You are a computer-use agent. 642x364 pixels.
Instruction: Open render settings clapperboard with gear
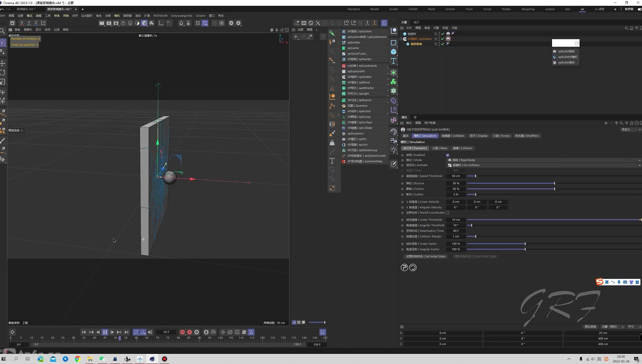coord(116,23)
